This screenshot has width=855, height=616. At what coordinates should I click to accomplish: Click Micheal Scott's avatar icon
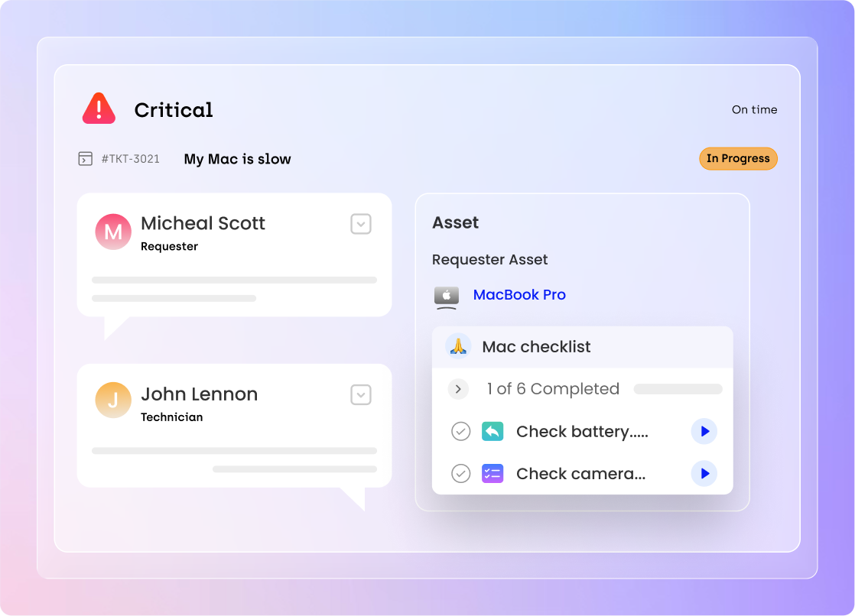pos(113,232)
